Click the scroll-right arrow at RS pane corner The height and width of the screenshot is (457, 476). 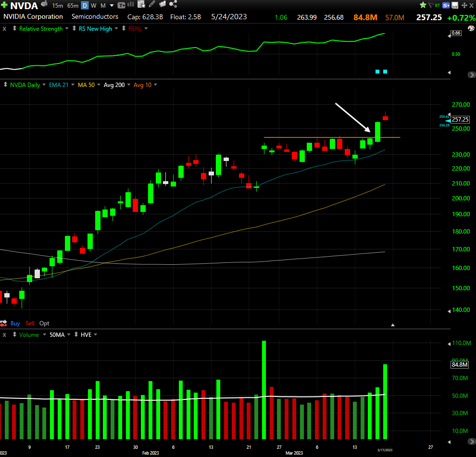472,74
